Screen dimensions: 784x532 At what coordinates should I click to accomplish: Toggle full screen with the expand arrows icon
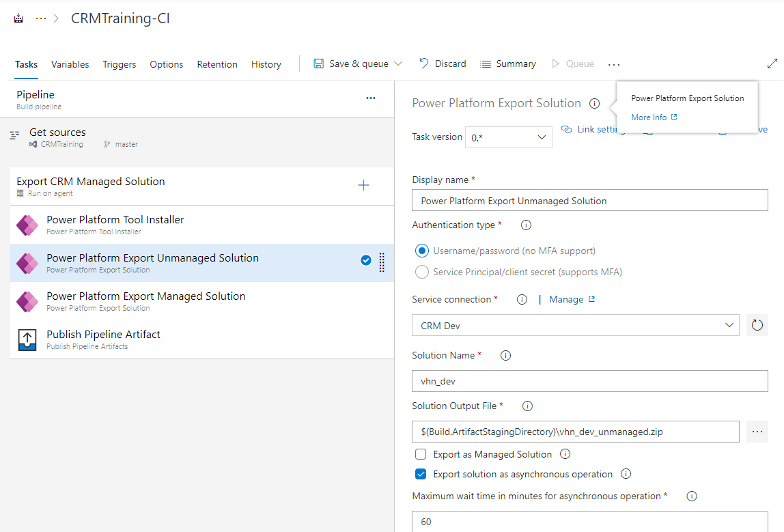pyautogui.click(x=772, y=64)
